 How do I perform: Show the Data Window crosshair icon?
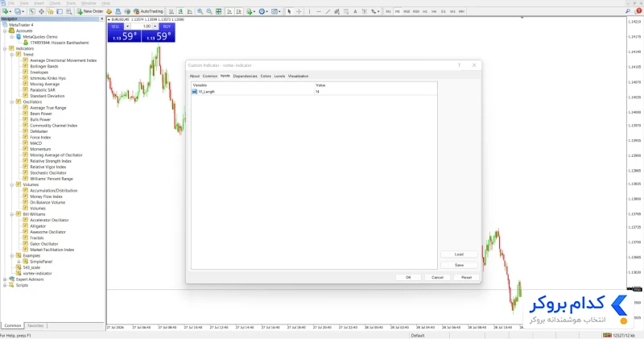pos(42,11)
